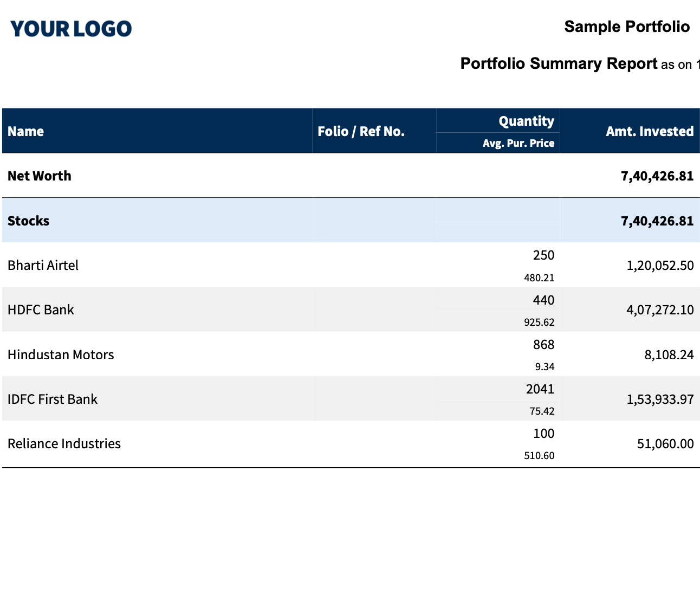The width and height of the screenshot is (700, 606).
Task: Click the Portfolio Summary Report heading
Action: click(559, 63)
